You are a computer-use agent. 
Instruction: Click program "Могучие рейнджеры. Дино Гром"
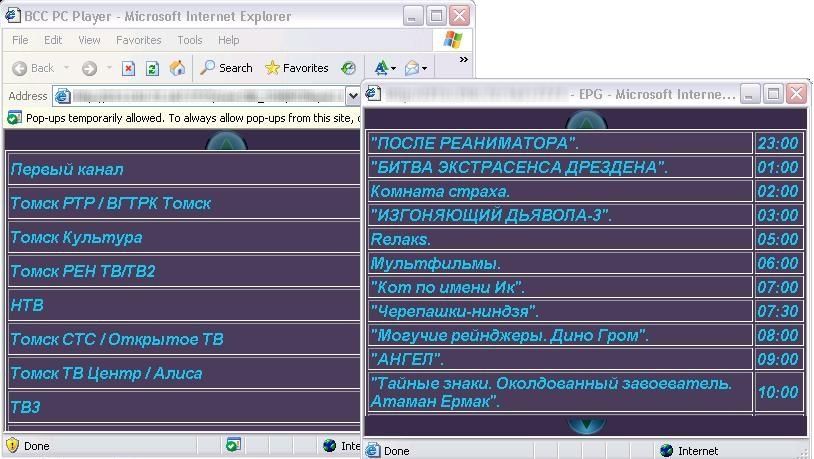(560, 335)
